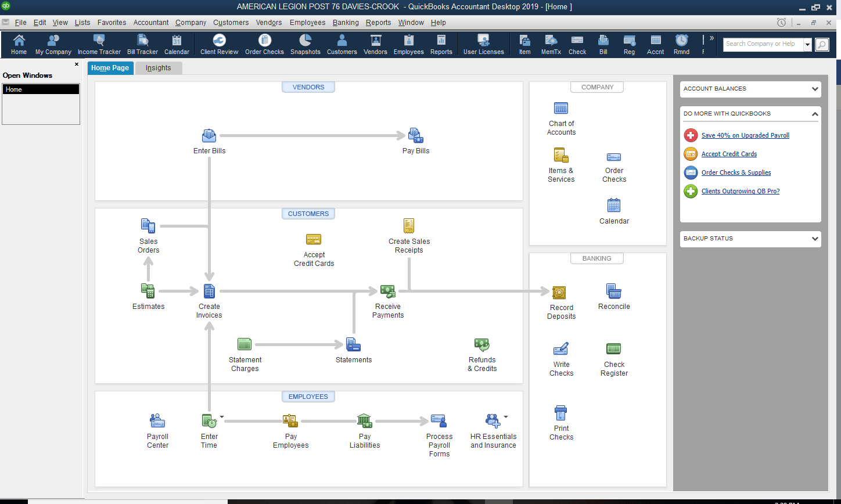Open the Record Deposits icon
841x504 pixels.
[x=559, y=292]
